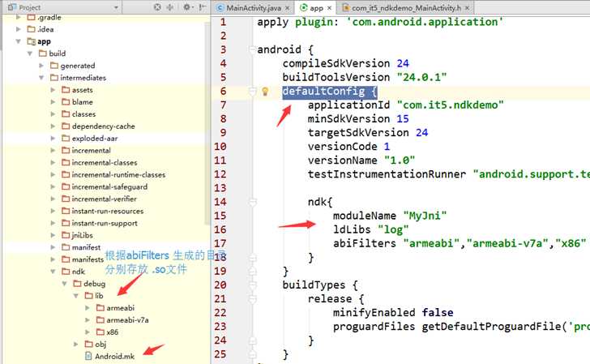The image size is (590, 364).
Task: Close the MainActivity.java tab
Action: pyautogui.click(x=288, y=7)
